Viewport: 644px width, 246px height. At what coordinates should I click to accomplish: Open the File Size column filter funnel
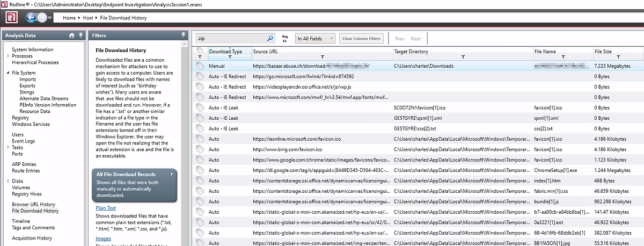coord(618,56)
